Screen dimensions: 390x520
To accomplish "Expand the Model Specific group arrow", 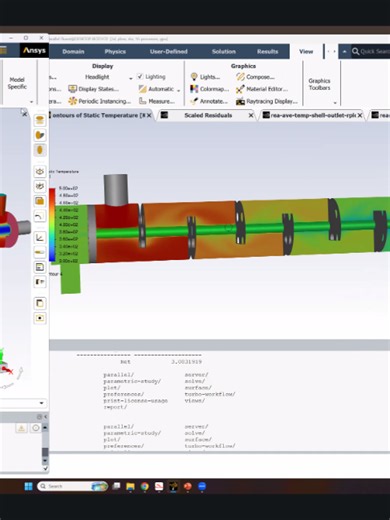I will [x=31, y=102].
